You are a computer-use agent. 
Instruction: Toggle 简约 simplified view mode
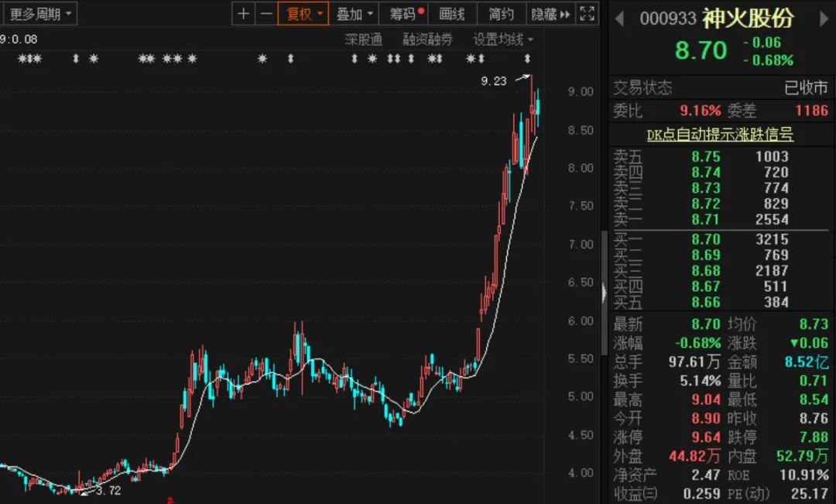pos(501,14)
